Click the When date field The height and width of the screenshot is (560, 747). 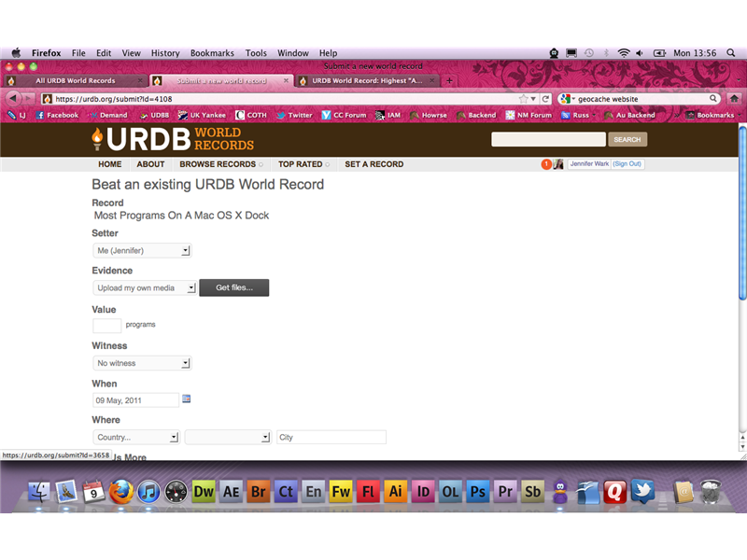pos(135,400)
